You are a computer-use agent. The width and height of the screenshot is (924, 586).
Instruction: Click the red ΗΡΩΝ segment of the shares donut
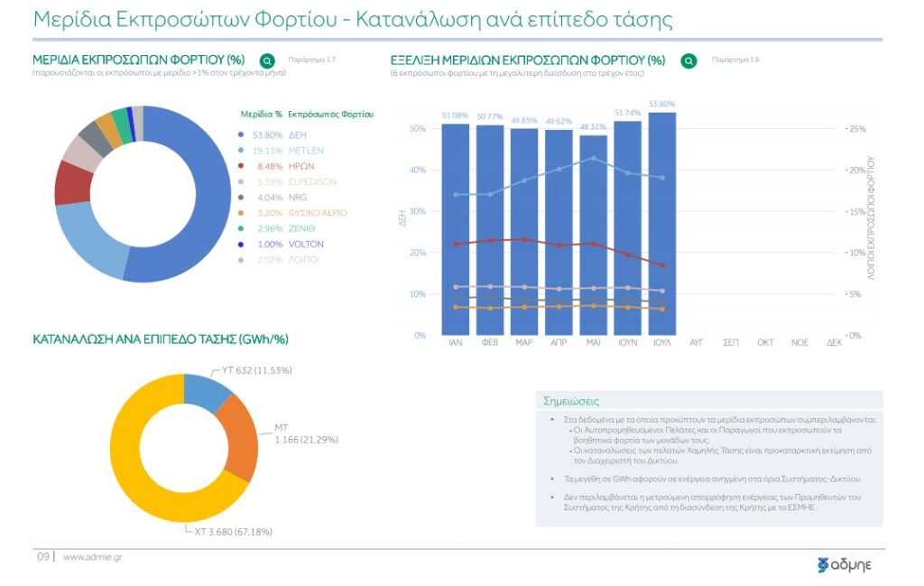72,181
